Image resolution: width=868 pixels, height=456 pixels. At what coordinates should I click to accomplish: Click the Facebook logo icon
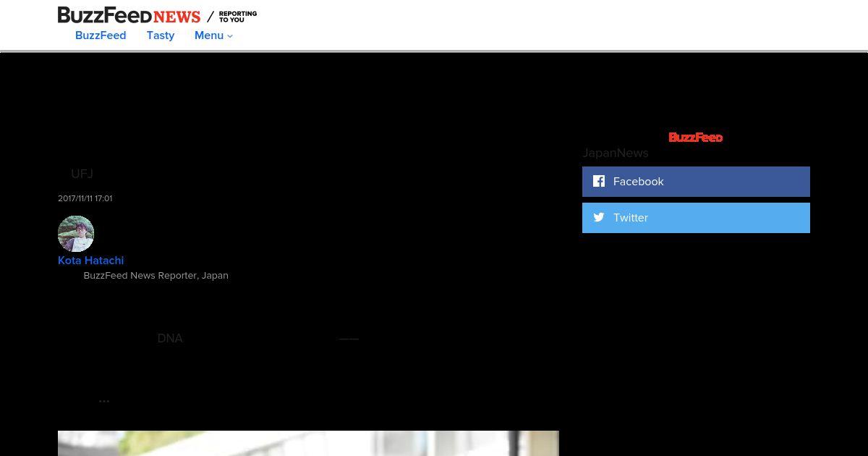tap(599, 181)
